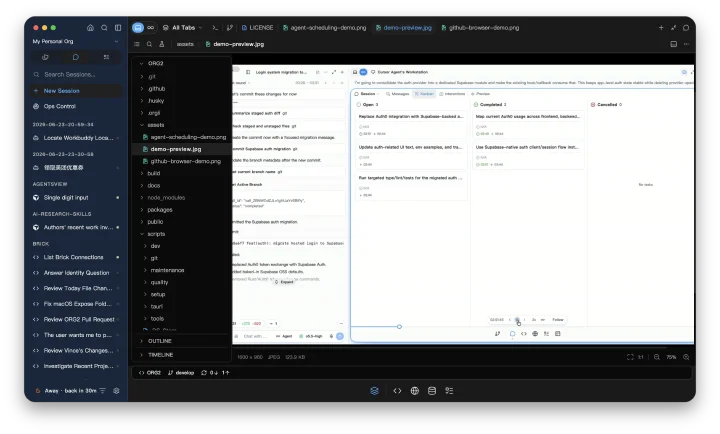Viewport: 720px width, 434px height.
Task: Open the Locate Workbuddy Loca... session
Action: [x=76, y=138]
